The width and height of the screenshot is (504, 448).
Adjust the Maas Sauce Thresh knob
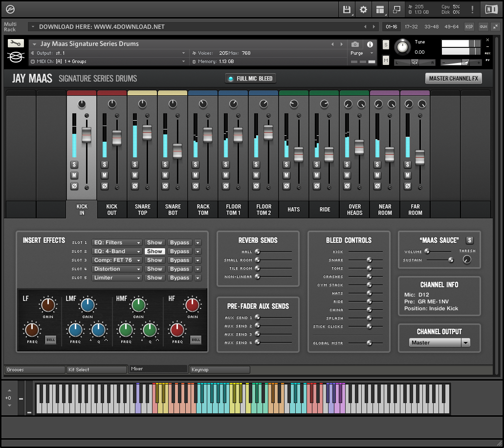[x=467, y=259]
